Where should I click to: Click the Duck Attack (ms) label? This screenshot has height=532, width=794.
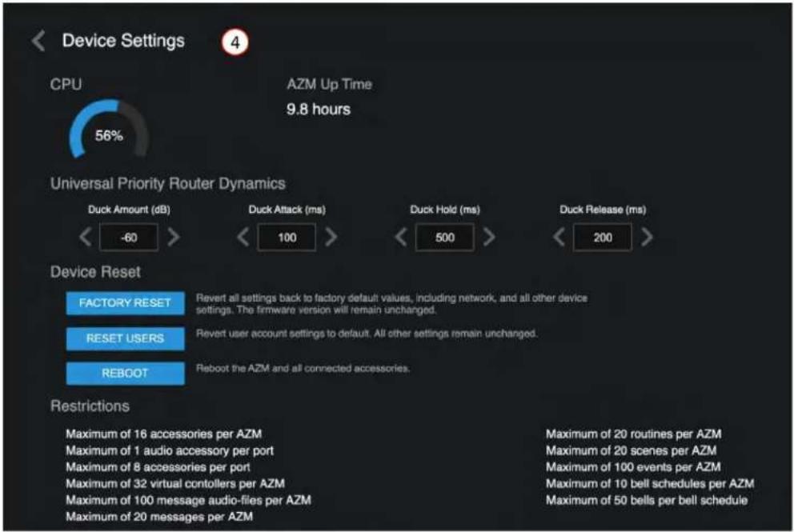(x=287, y=210)
